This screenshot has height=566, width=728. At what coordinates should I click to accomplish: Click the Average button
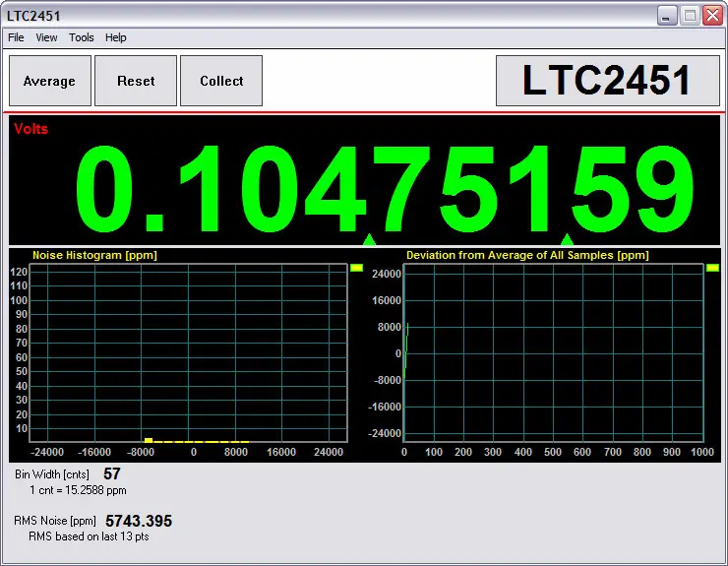[x=49, y=81]
